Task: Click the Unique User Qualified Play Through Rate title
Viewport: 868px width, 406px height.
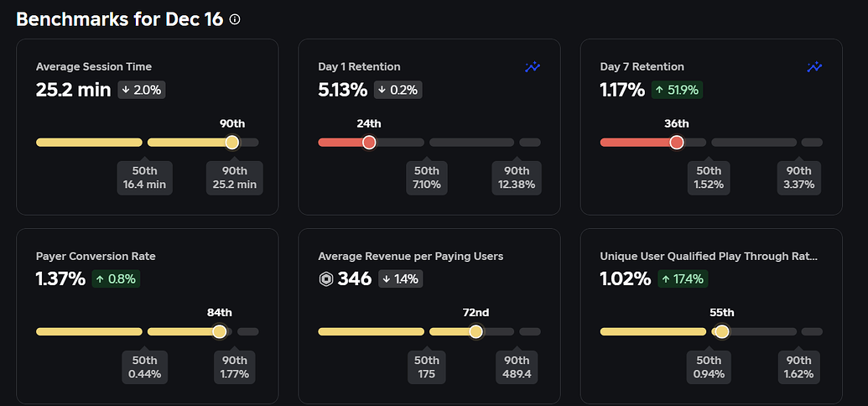Action: click(708, 257)
